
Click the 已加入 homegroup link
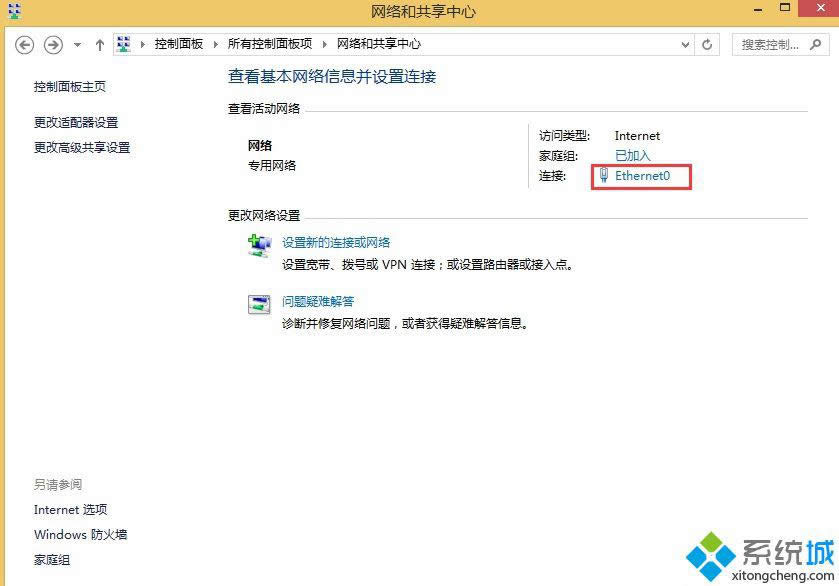coord(631,156)
